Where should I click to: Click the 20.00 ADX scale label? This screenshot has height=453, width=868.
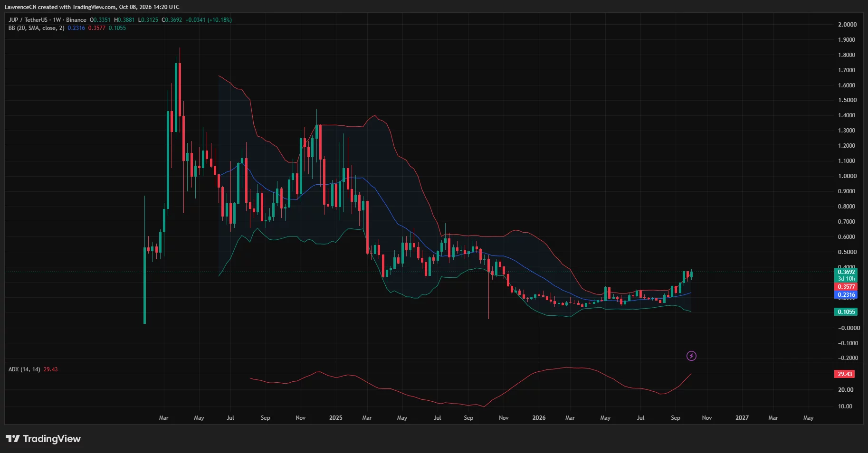tap(846, 390)
